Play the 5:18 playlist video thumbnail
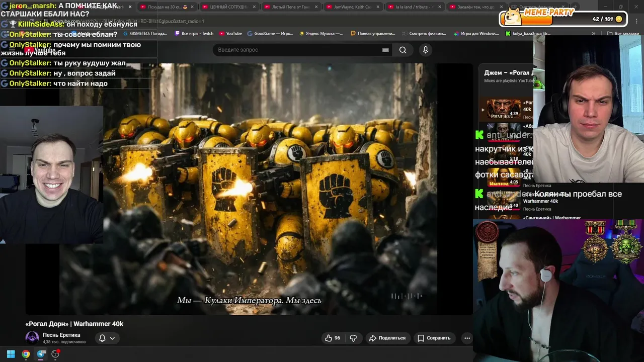 pyautogui.click(x=503, y=155)
